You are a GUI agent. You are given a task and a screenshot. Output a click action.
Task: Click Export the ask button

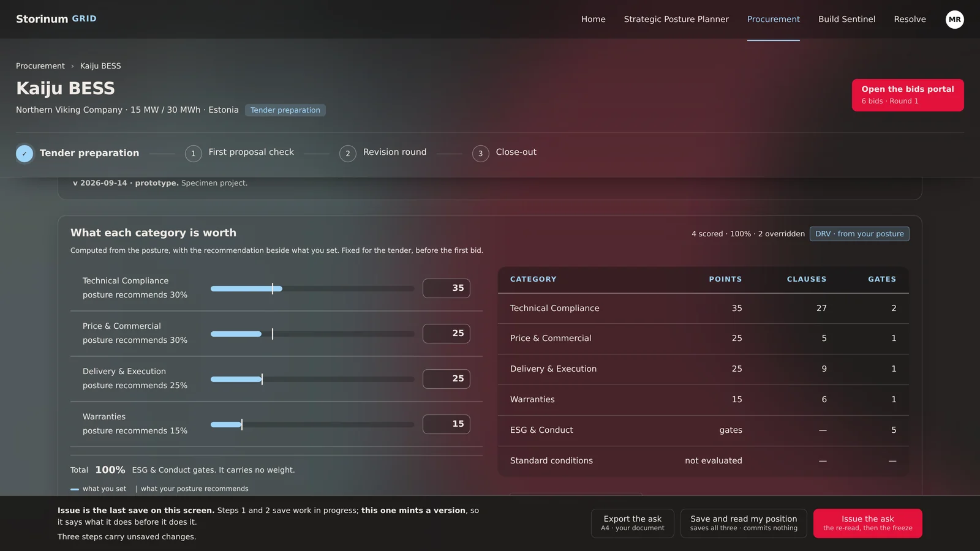(x=633, y=523)
